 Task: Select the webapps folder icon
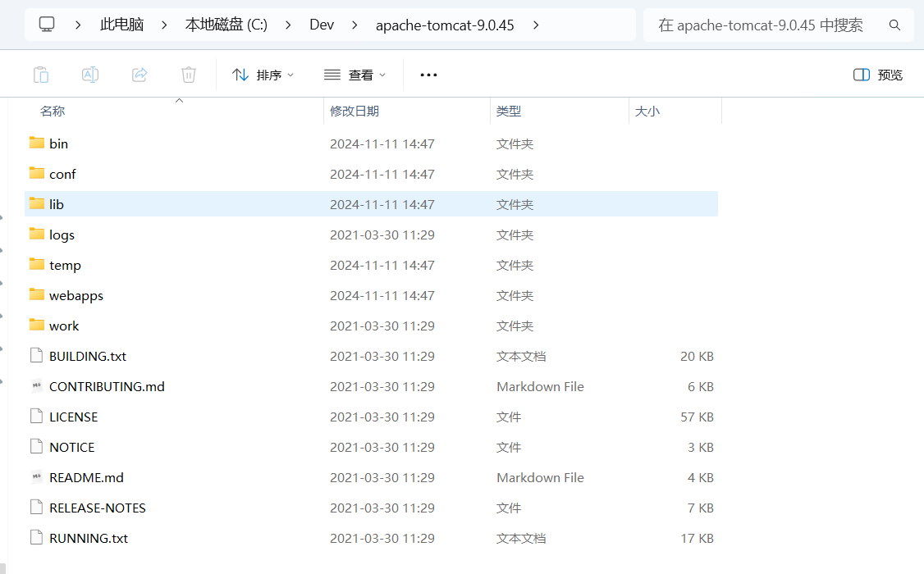point(37,294)
